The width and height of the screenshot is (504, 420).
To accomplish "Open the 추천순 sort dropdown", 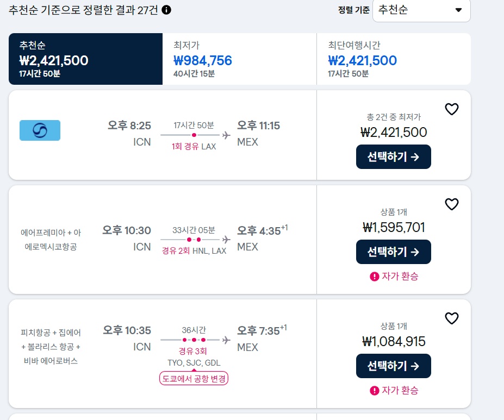I will click(x=421, y=10).
